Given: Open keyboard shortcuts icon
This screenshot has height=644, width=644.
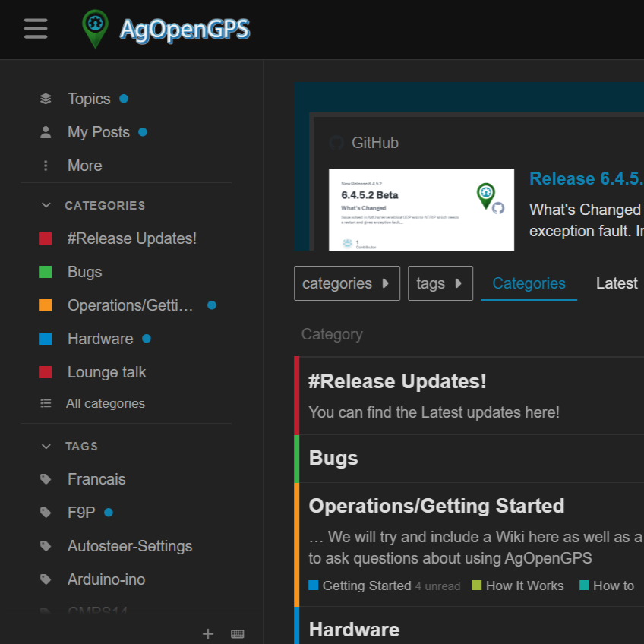Looking at the screenshot, I should click(x=238, y=633).
